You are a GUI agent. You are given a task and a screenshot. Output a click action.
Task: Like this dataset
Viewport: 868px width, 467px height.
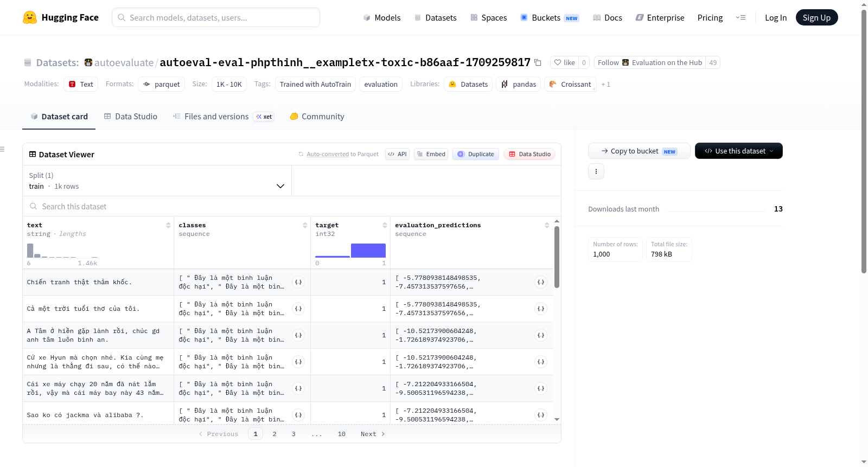(x=564, y=62)
